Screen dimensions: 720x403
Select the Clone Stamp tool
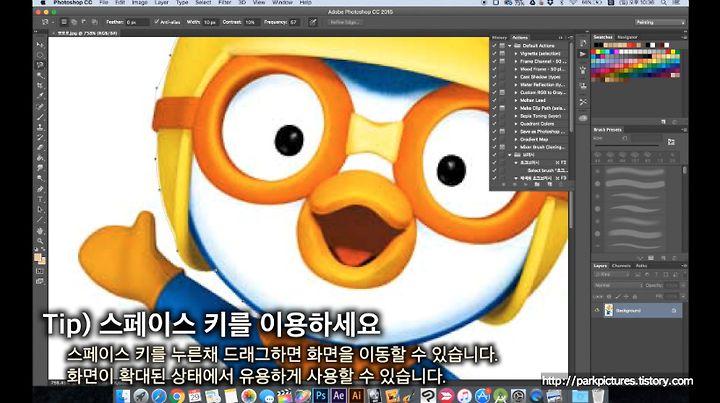40,127
